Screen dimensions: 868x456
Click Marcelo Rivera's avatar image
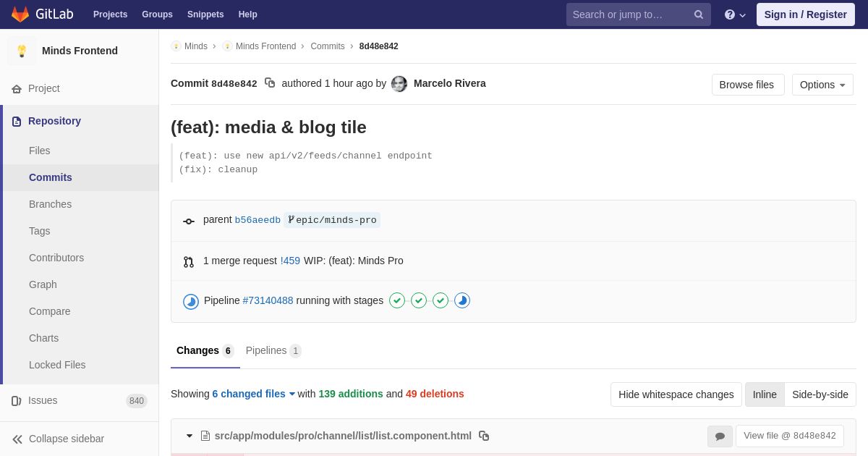point(399,84)
